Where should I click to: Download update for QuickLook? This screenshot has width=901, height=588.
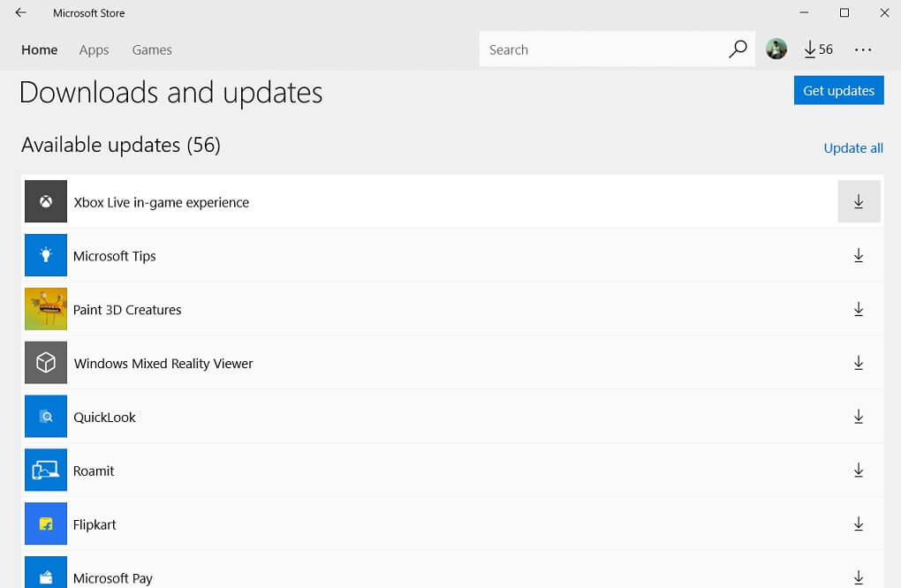point(859,417)
